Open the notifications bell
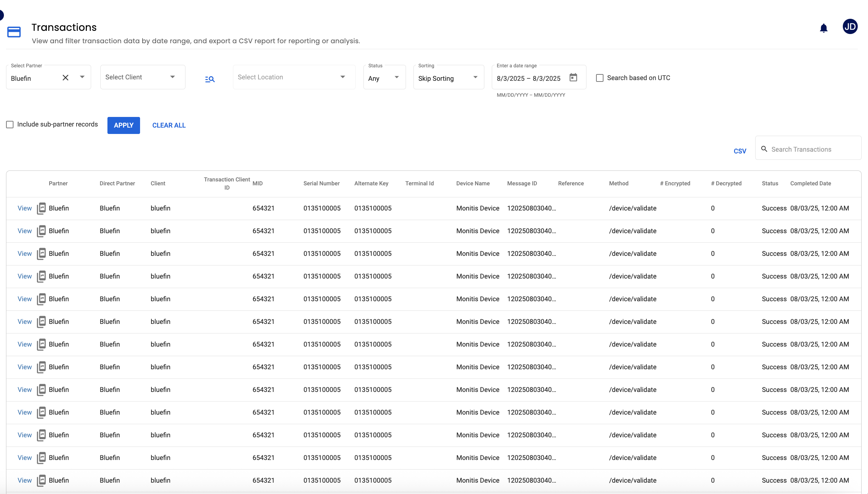 [824, 28]
